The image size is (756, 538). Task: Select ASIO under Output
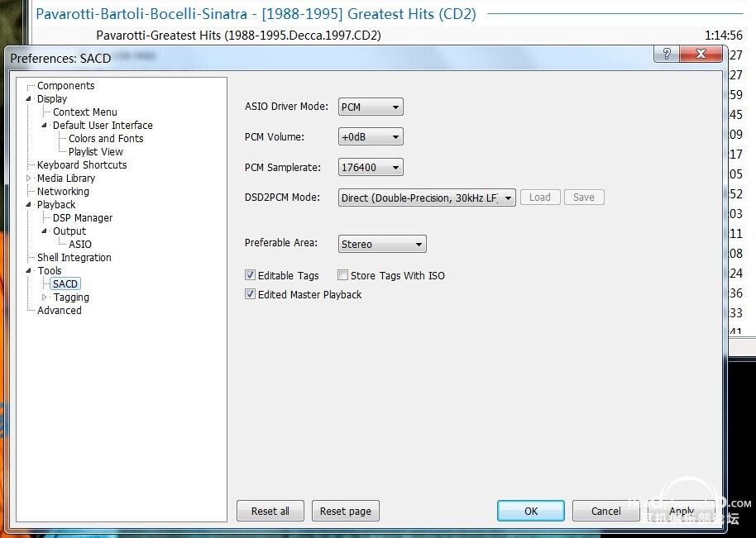click(80, 245)
